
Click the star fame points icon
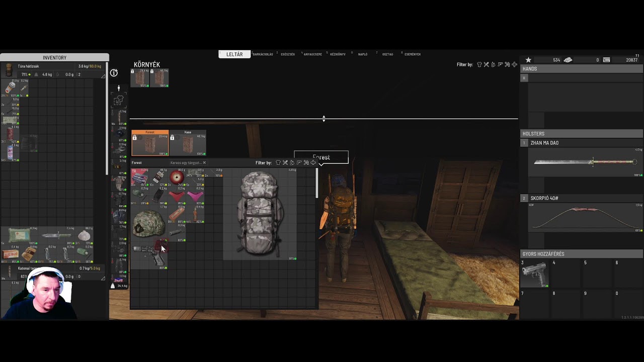tap(528, 60)
